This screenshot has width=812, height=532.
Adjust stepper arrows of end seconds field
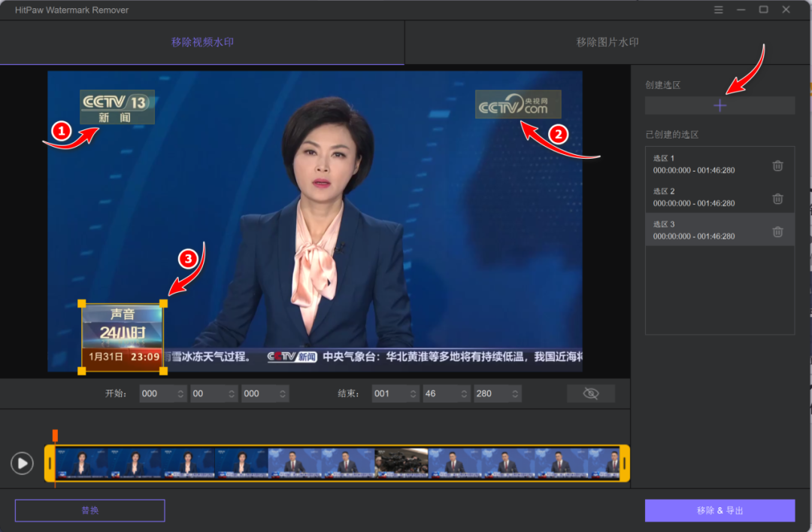point(464,394)
